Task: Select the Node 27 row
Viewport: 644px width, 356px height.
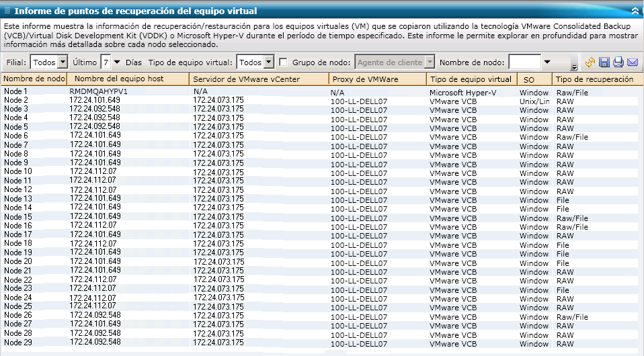Action: coord(17,324)
